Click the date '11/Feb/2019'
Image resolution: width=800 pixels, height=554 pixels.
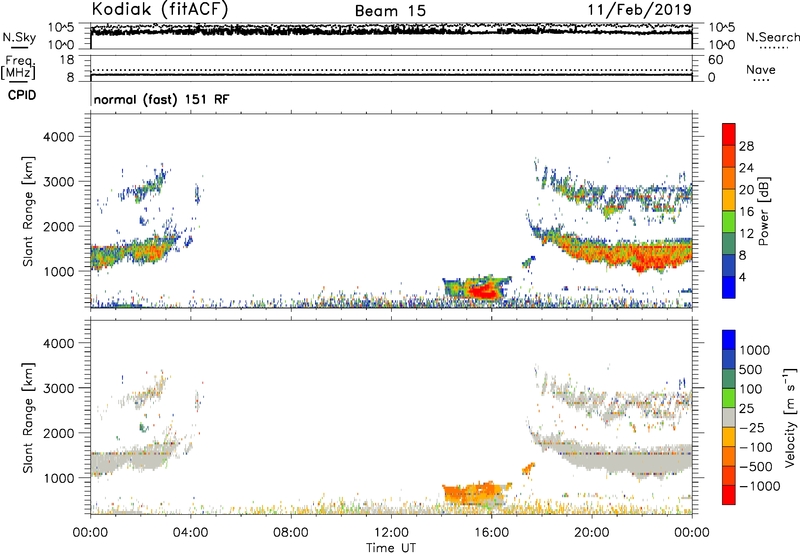tap(640, 9)
